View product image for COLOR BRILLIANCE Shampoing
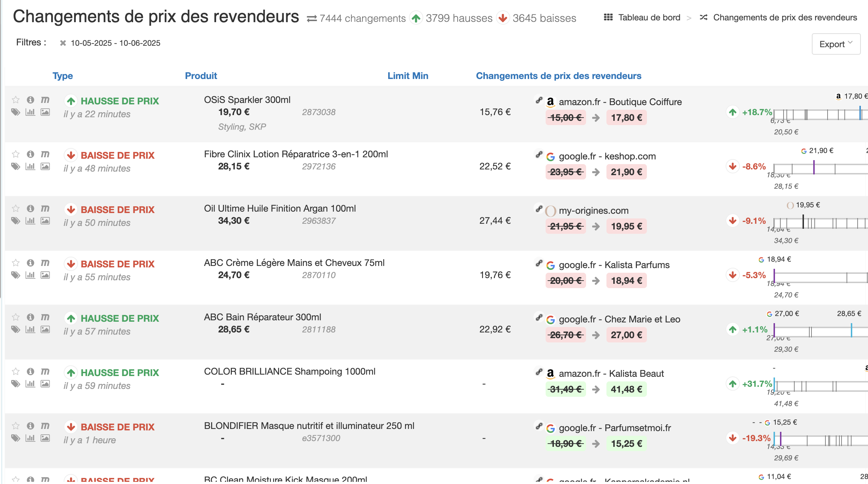Image resolution: width=868 pixels, height=484 pixels. pyautogui.click(x=45, y=384)
